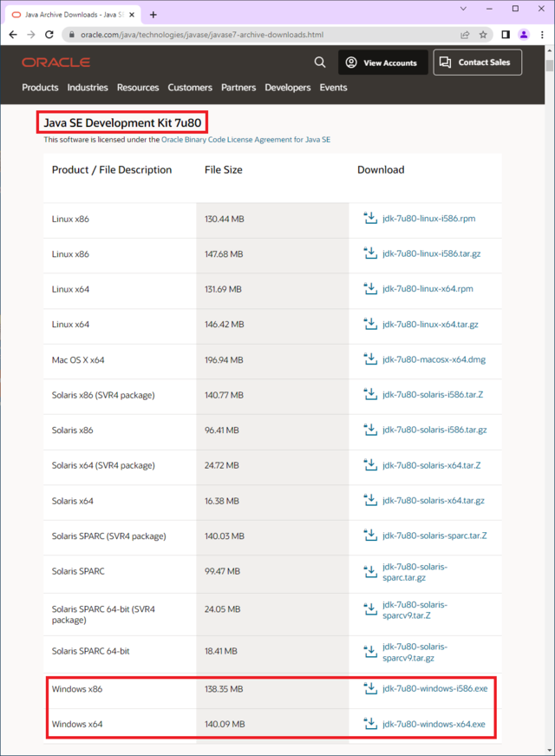Image resolution: width=555 pixels, height=756 pixels.
Task: Open the Oracle site search magnifier
Action: (320, 62)
